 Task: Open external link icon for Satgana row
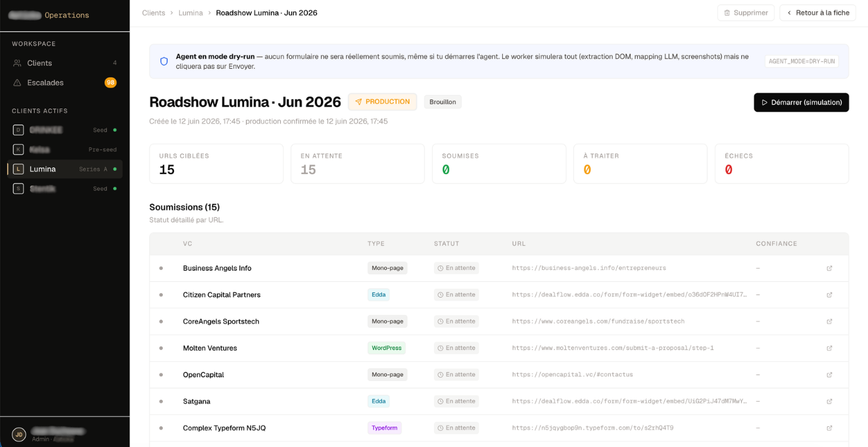point(830,402)
